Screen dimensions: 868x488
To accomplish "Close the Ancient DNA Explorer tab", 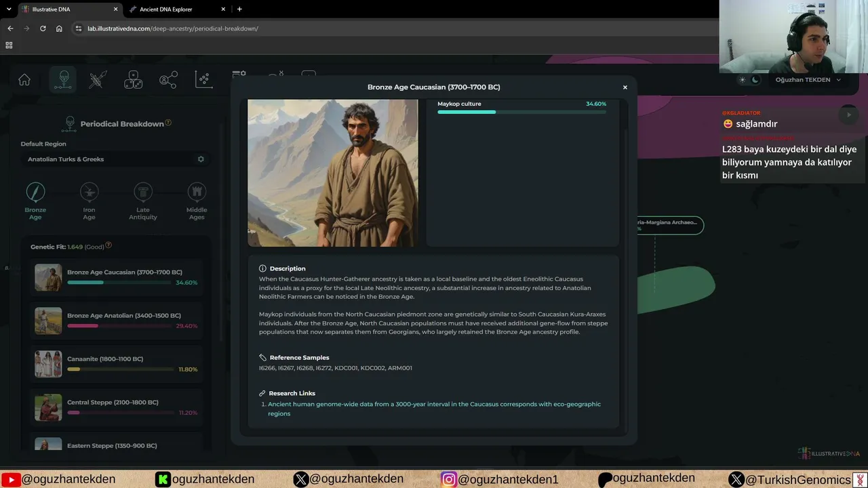I will coord(223,9).
